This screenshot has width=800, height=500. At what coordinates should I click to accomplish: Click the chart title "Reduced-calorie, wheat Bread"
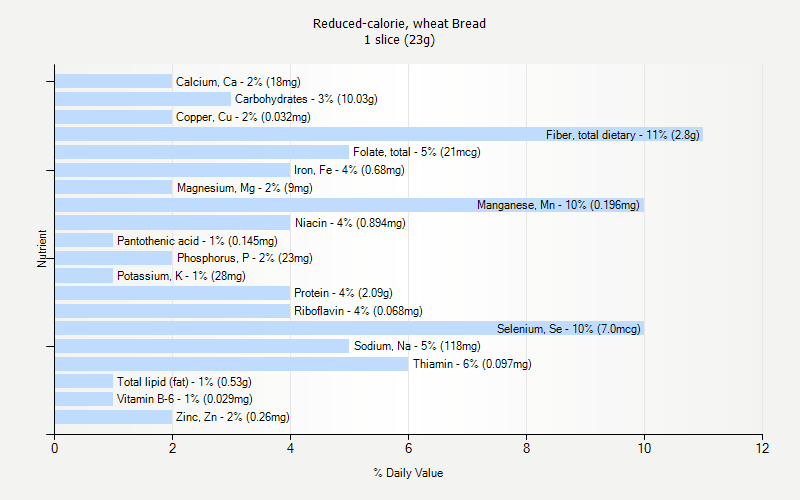[400, 24]
